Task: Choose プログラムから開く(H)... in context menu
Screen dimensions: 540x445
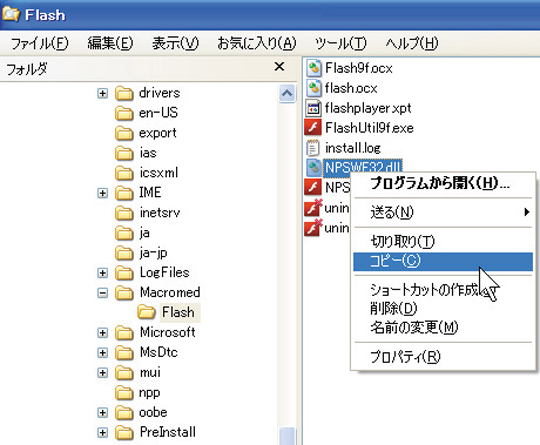Action: [440, 183]
